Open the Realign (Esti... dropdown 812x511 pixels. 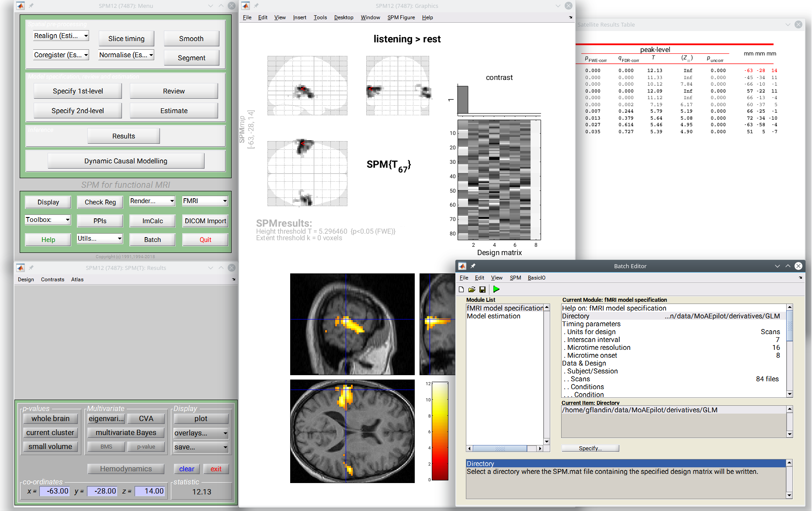[x=61, y=36]
